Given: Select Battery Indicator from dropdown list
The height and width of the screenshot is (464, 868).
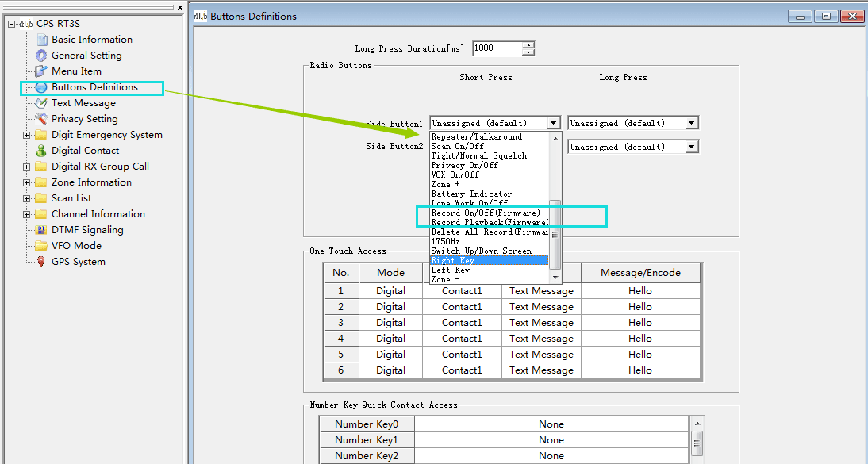Looking at the screenshot, I should pyautogui.click(x=471, y=194).
